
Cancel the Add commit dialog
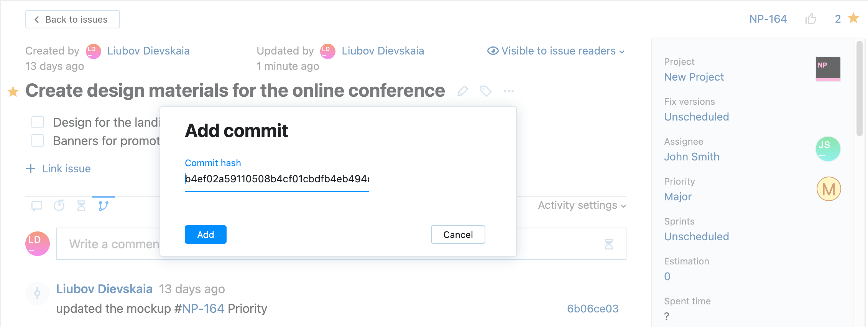click(x=458, y=235)
